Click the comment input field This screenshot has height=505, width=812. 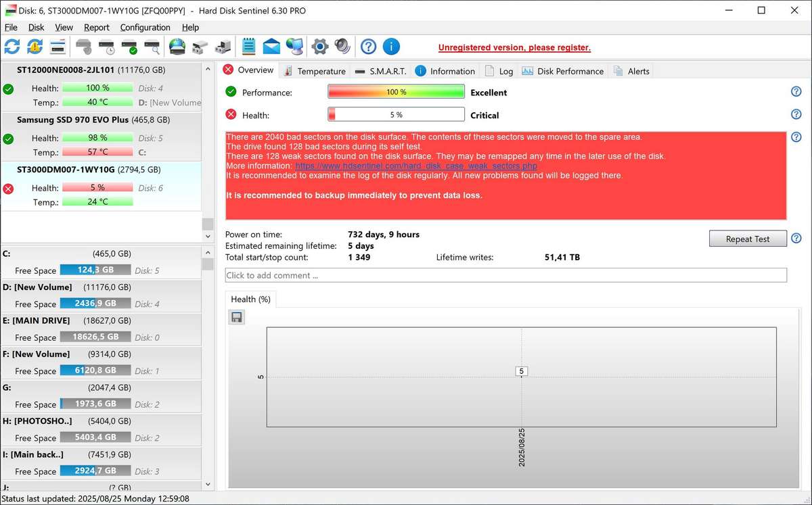point(505,274)
